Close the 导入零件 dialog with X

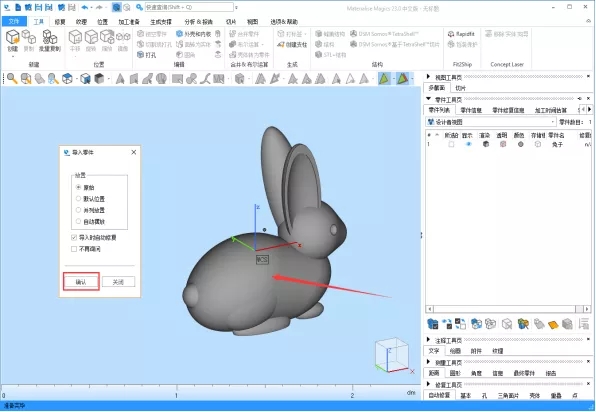pyautogui.click(x=133, y=152)
